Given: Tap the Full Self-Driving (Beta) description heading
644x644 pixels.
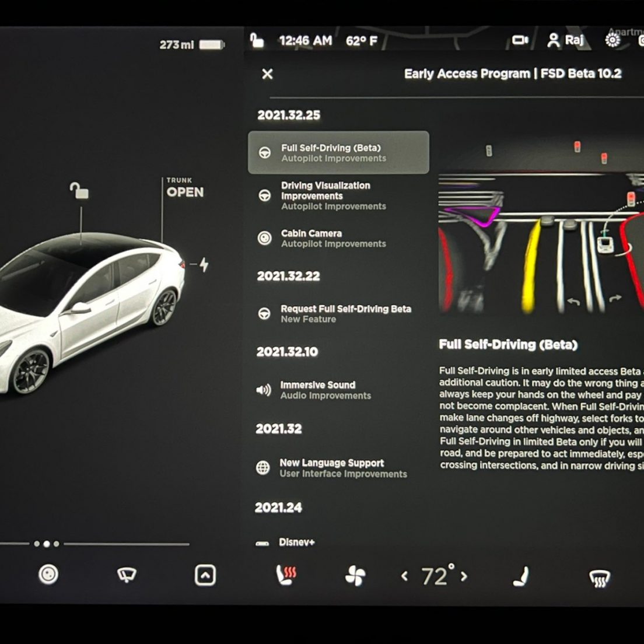Looking at the screenshot, I should pyautogui.click(x=508, y=344).
